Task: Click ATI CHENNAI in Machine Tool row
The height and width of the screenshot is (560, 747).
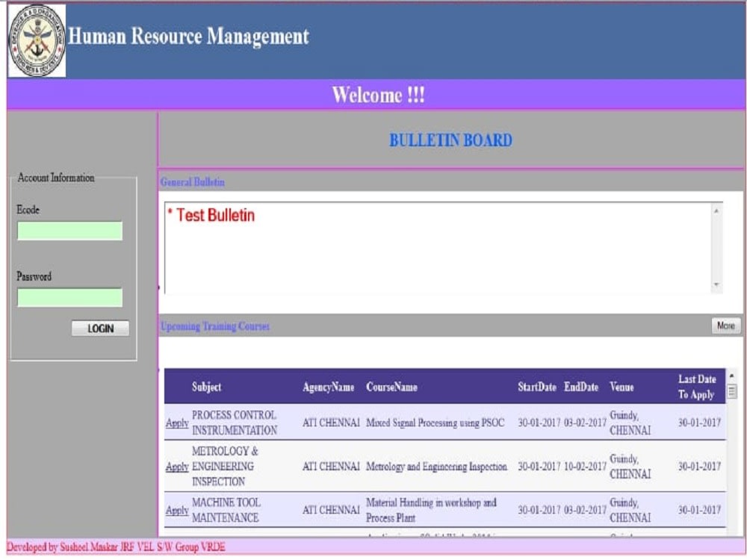Action: (331, 510)
